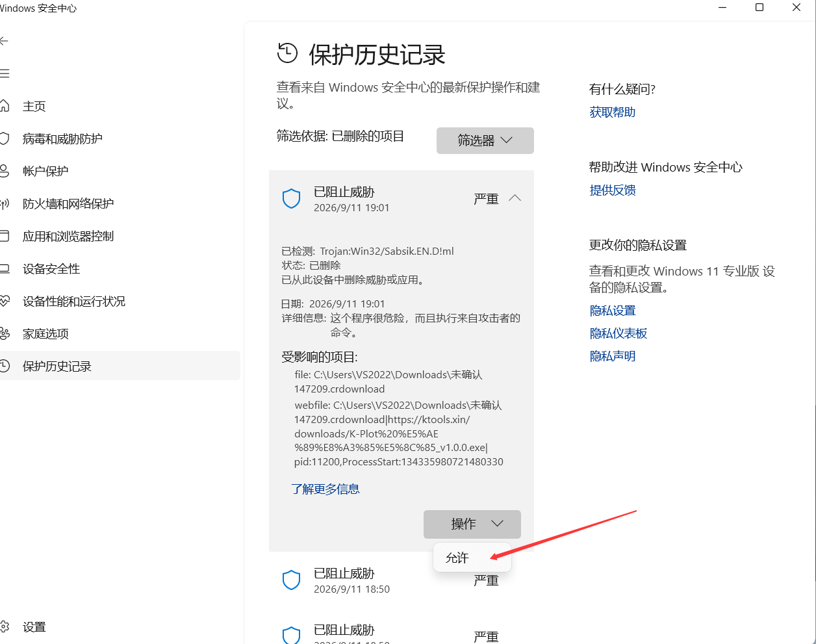Image resolution: width=816 pixels, height=644 pixels.
Task: Click the 详细信息 description line
Action: tap(401, 325)
